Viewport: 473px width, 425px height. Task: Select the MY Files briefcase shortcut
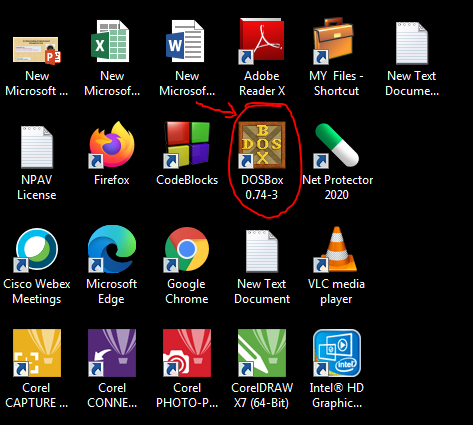333,41
